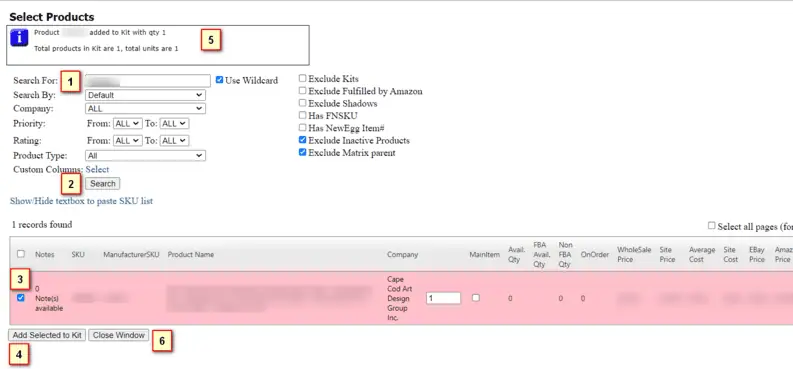Open the Priority From dropdown
Image resolution: width=793 pixels, height=369 pixels.
click(x=127, y=123)
